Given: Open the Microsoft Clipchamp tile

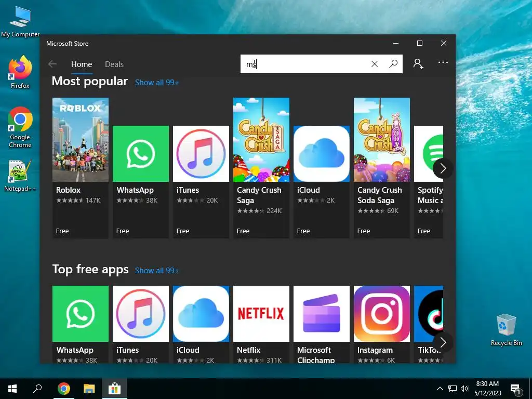Looking at the screenshot, I should (x=321, y=324).
